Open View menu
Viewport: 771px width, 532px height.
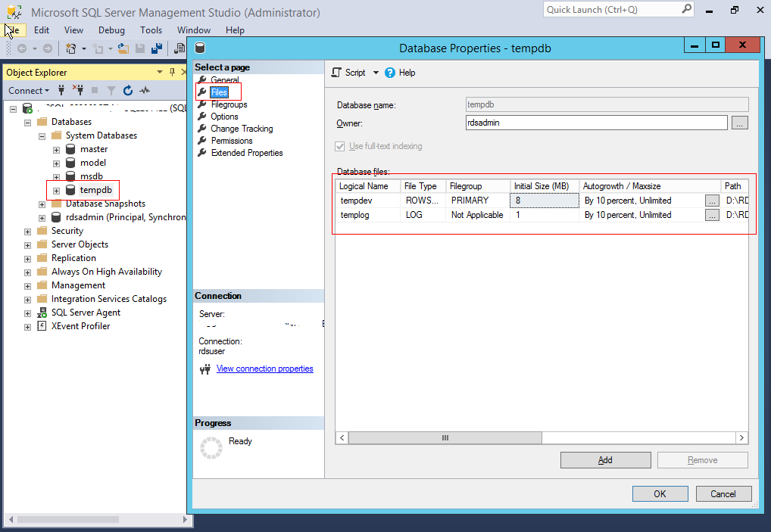click(x=73, y=30)
